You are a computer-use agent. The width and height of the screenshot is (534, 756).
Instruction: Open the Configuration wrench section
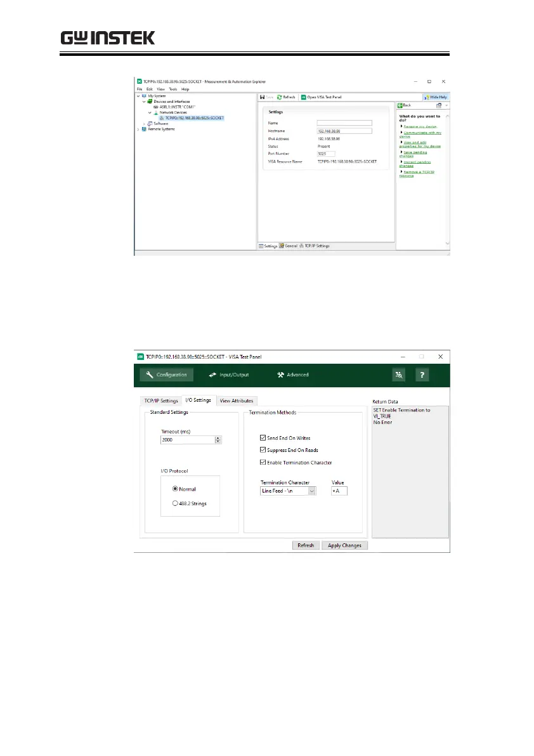[166, 375]
